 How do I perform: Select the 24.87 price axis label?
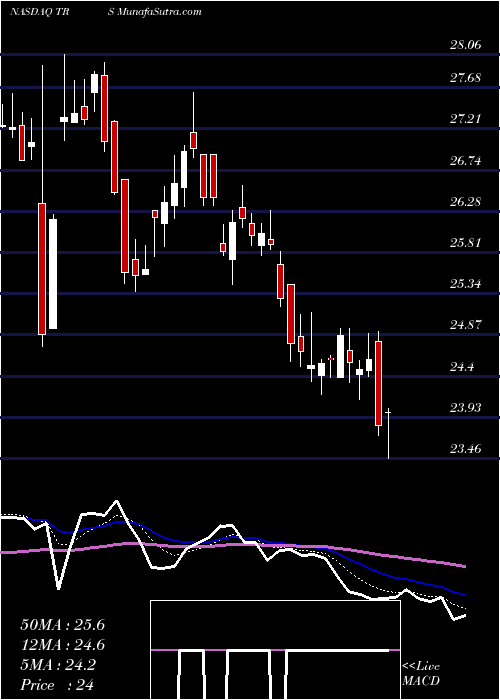coord(466,325)
